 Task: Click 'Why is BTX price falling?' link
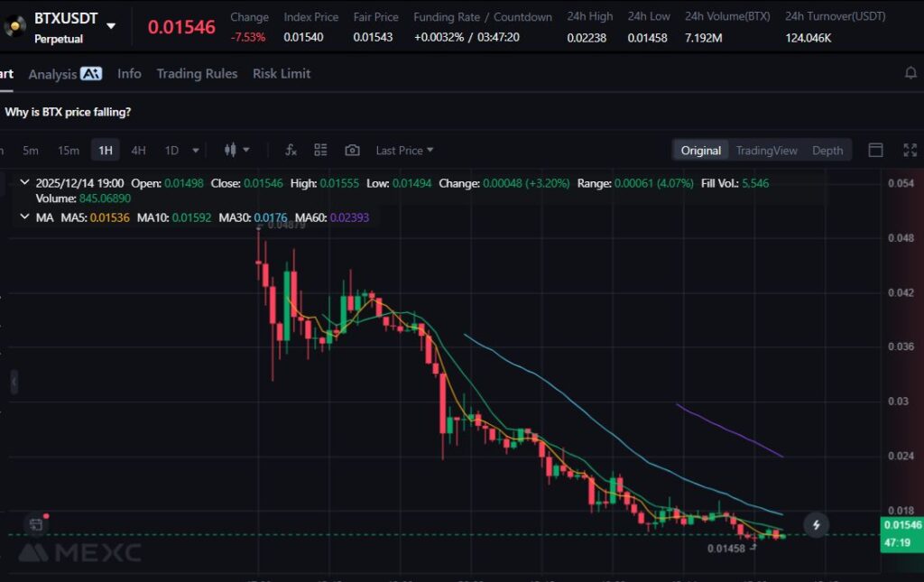68,112
